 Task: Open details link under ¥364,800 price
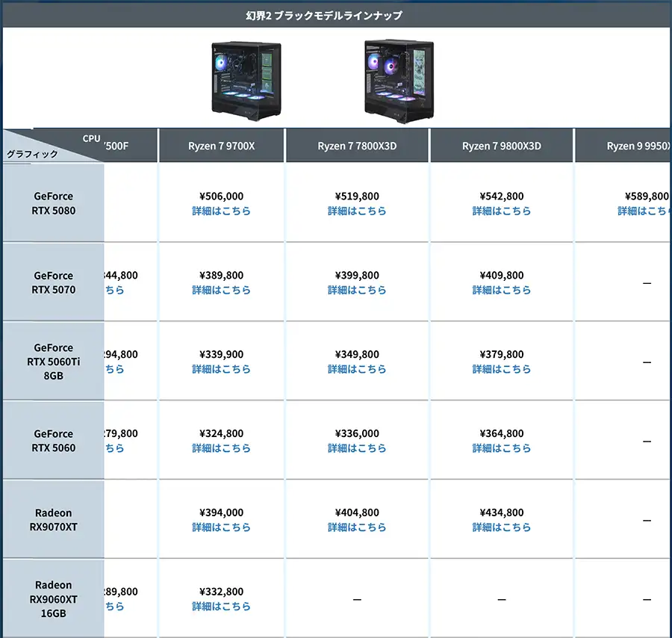(x=502, y=448)
